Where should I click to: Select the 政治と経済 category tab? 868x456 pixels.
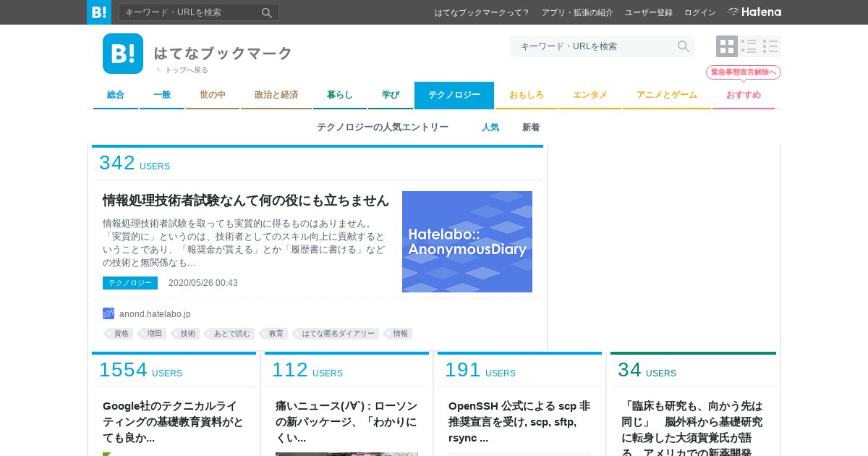tap(276, 95)
